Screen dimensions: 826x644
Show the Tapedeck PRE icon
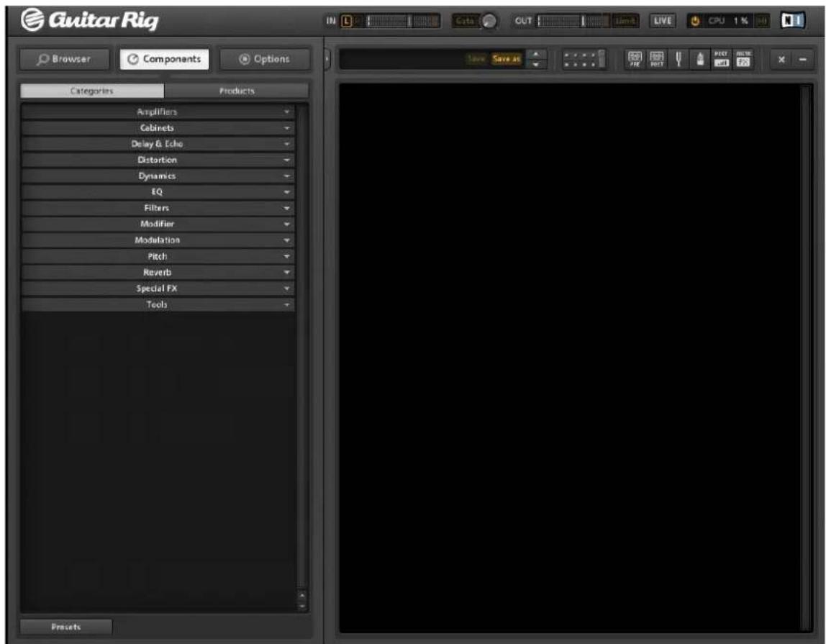[x=635, y=59]
